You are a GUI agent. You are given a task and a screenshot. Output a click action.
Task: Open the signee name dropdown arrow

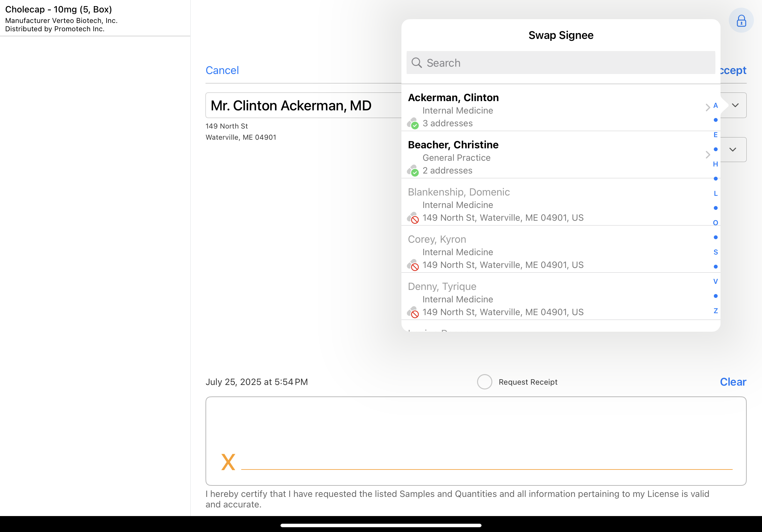click(x=735, y=106)
